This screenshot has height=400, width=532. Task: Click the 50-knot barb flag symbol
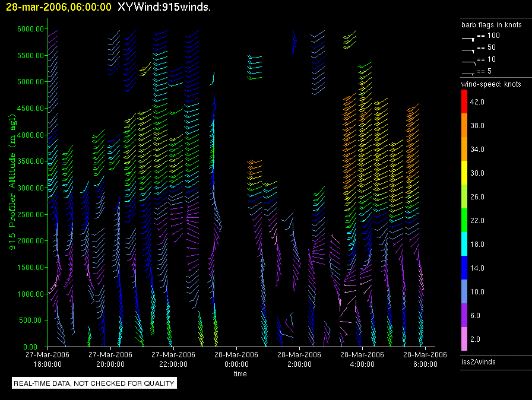coord(468,49)
